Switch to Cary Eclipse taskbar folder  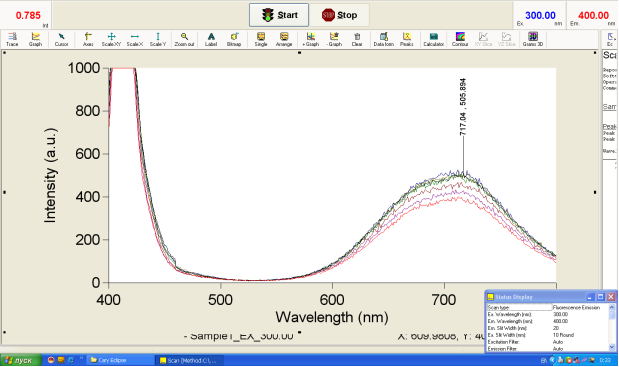(x=120, y=360)
